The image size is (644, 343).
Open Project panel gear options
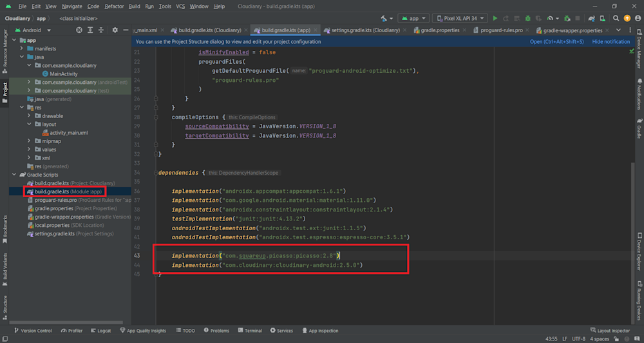click(115, 30)
